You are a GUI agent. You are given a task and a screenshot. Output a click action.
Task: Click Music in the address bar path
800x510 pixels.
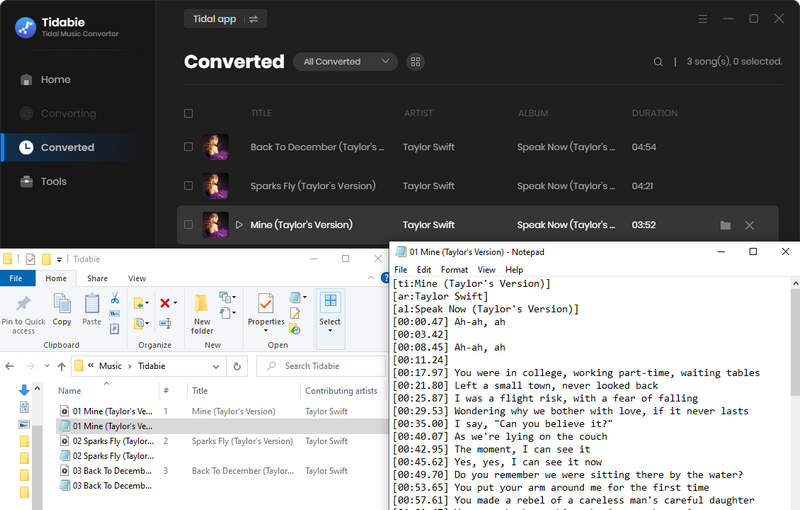click(110, 366)
